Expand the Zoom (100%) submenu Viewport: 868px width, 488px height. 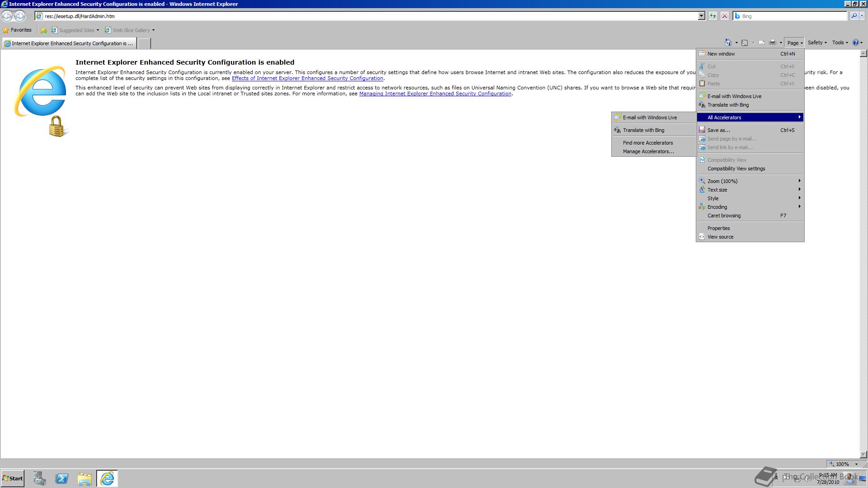point(750,181)
